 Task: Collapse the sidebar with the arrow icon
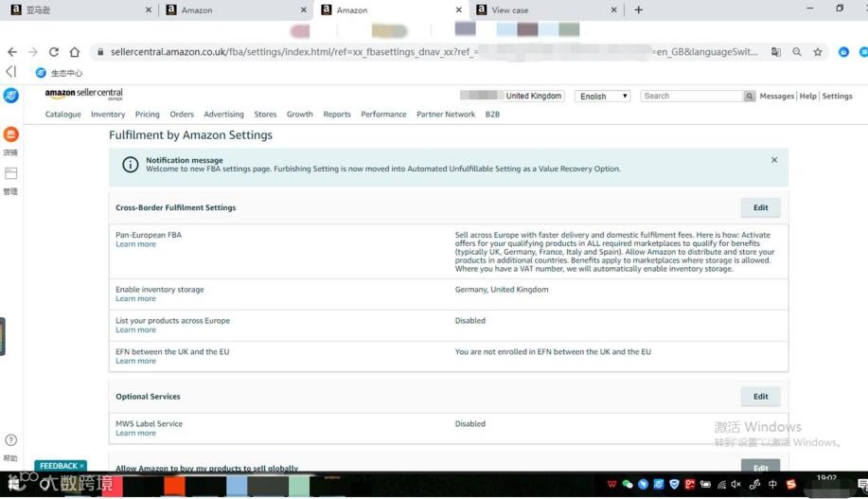pyautogui.click(x=11, y=71)
